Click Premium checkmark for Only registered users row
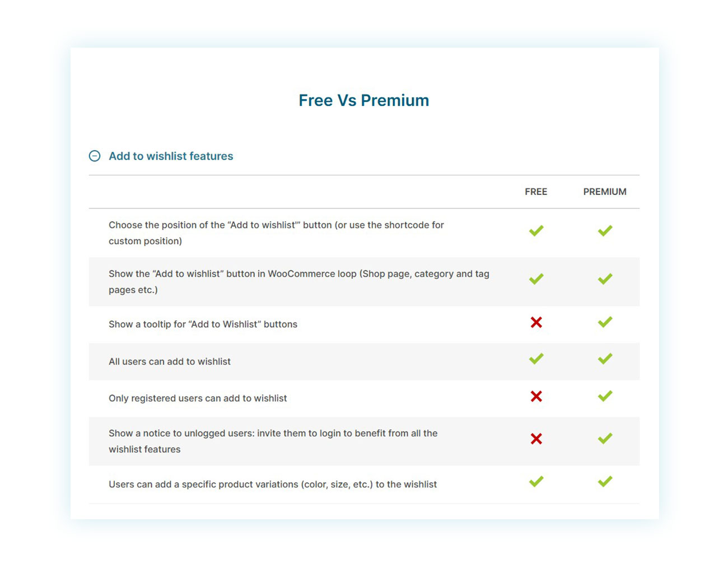The width and height of the screenshot is (728, 582). 605,397
